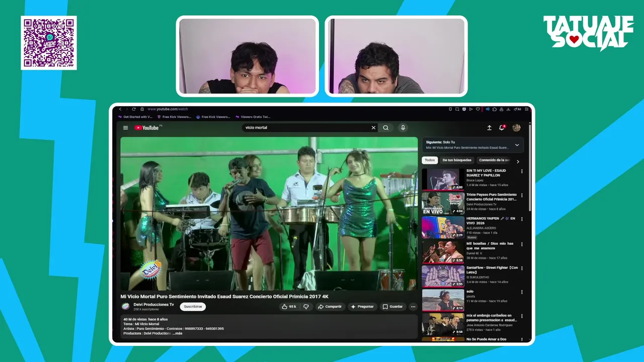The image size is (644, 362).
Task: Click Mi Vicio Mortal video title heading
Action: [x=224, y=296]
